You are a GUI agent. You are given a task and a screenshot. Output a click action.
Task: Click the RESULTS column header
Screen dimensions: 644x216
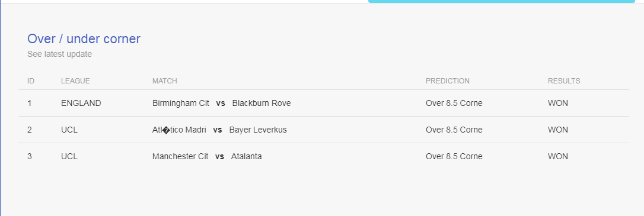564,80
